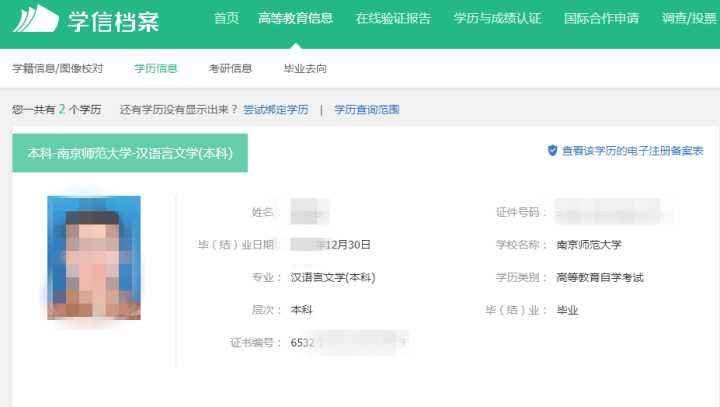Click the major value 汉语言文学(本科)
The height and width of the screenshot is (407, 720).
[x=333, y=277]
